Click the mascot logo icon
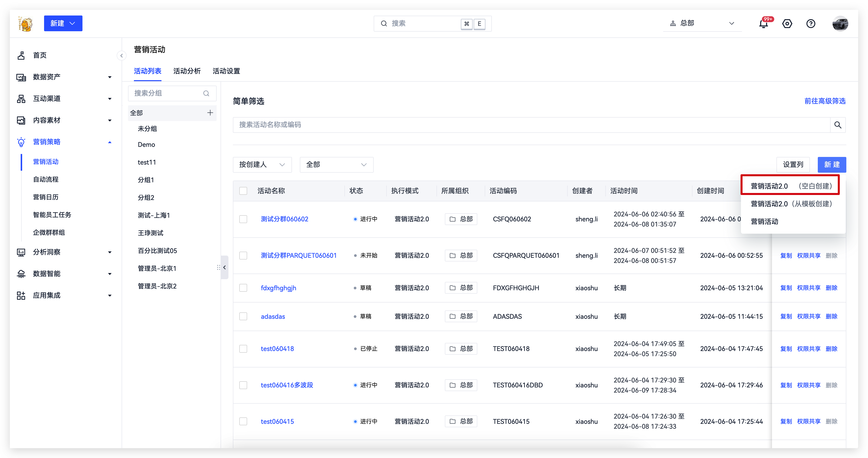 point(25,24)
